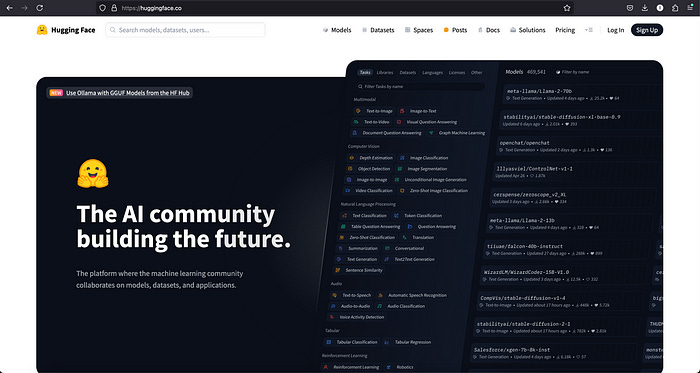This screenshot has width=700, height=373.
Task: Click the Object Detection task icon
Action: 350,169
